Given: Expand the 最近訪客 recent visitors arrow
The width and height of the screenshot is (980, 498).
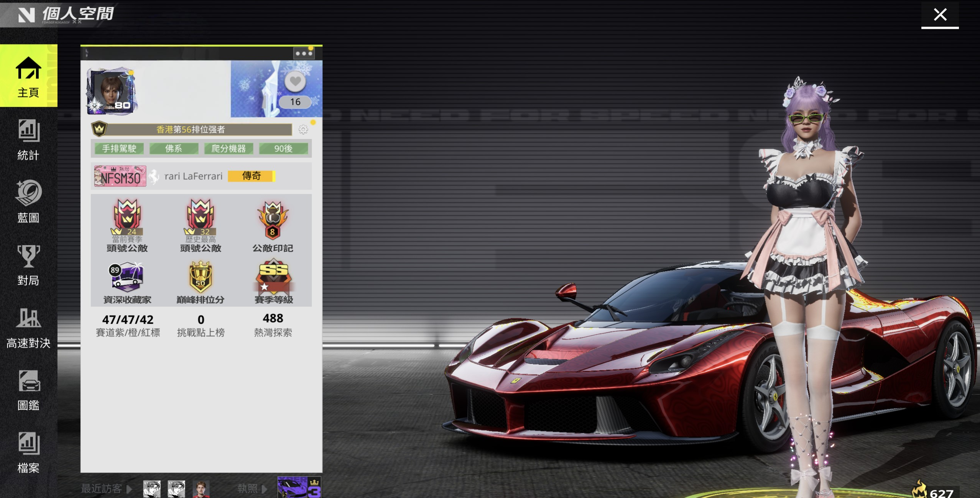Looking at the screenshot, I should pos(129,489).
